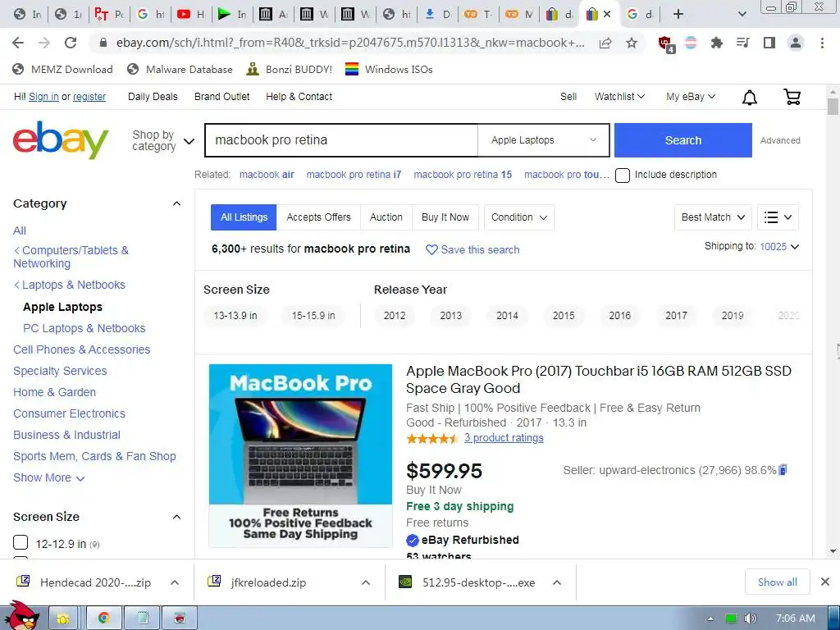Click related search macbook air
This screenshot has height=630, width=840.
coord(267,175)
